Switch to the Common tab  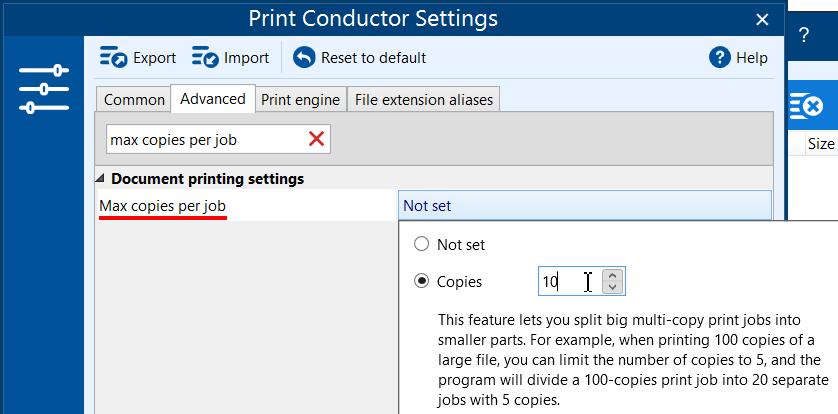(134, 99)
